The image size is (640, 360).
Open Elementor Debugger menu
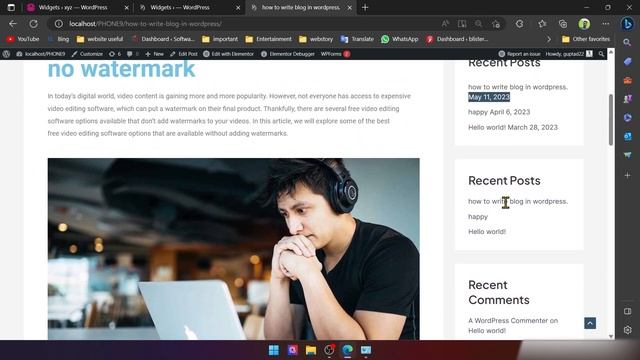tap(288, 54)
